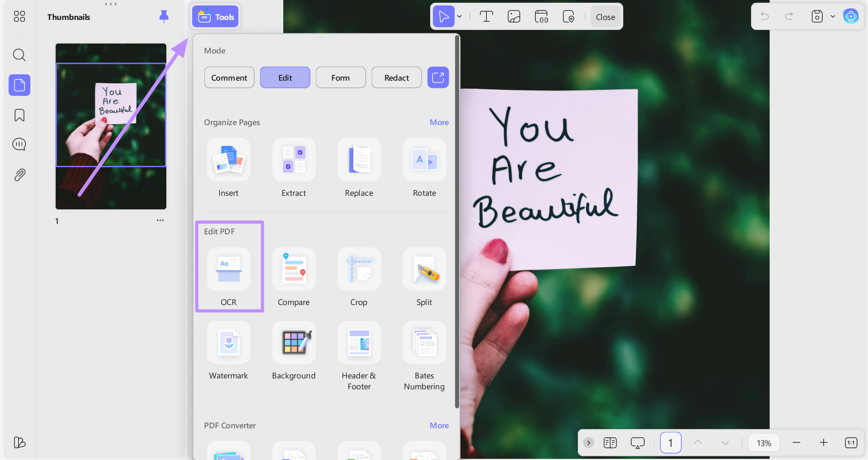Click the Tools panel vertical scrollbar
This screenshot has height=460, width=868.
(x=457, y=222)
